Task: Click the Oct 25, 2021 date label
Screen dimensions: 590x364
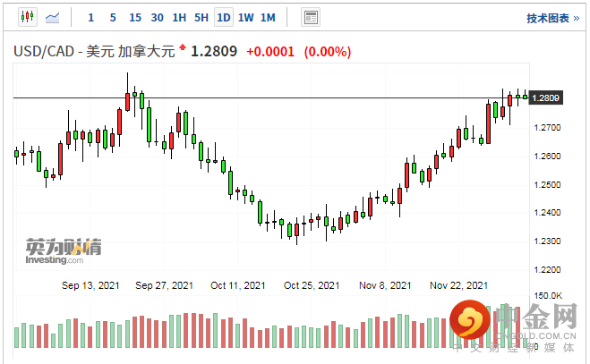Action: (x=312, y=286)
